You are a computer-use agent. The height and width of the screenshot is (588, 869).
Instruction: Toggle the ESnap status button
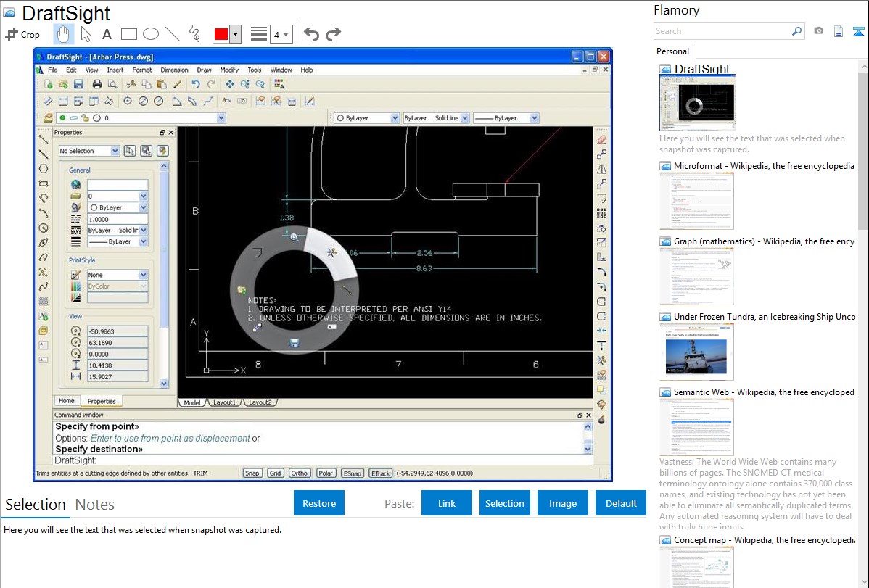pyautogui.click(x=353, y=473)
